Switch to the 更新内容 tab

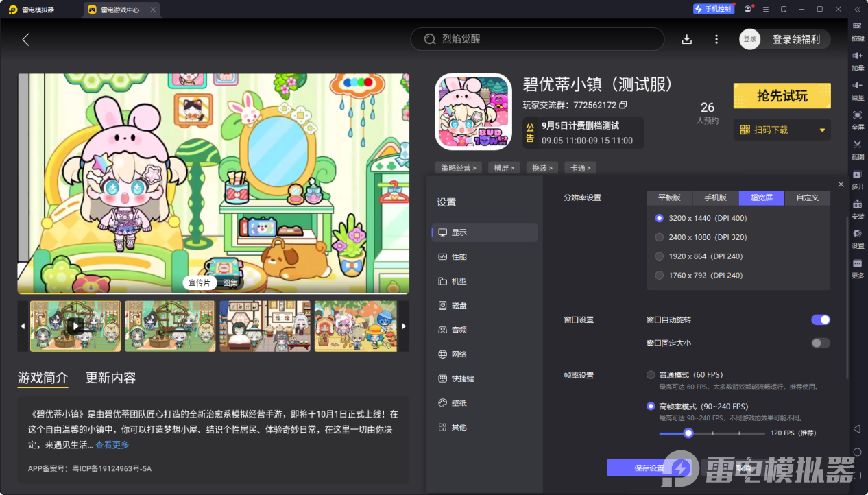[x=110, y=378]
